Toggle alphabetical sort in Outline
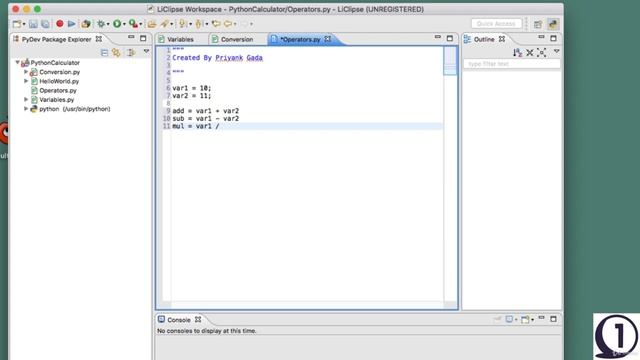The width and height of the screenshot is (640, 360). [x=518, y=52]
